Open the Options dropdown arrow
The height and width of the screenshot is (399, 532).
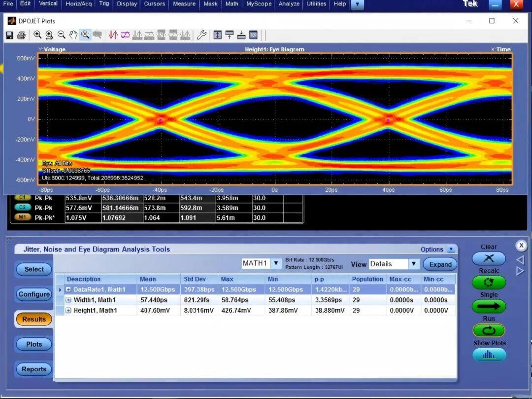pos(451,249)
